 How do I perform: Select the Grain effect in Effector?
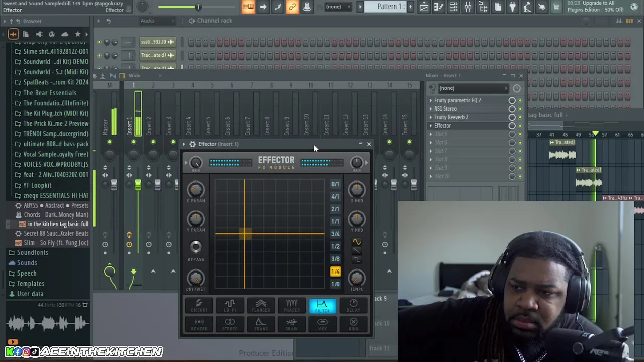292,324
